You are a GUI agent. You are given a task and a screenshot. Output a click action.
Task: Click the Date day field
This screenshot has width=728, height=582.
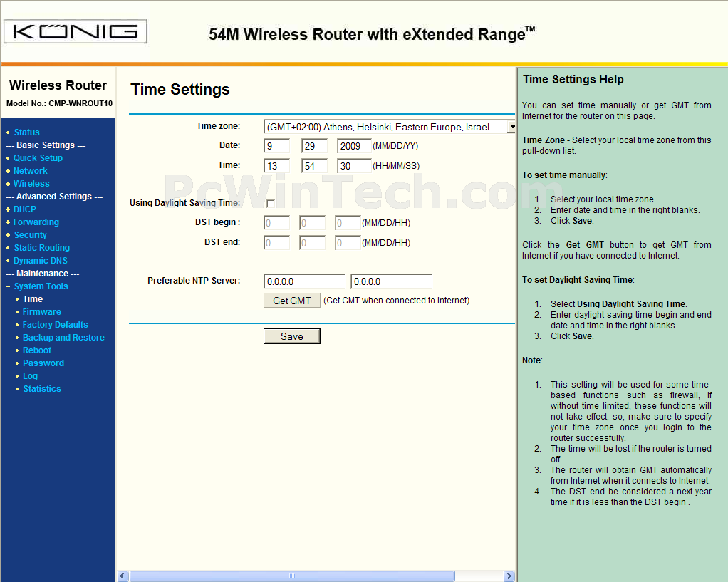314,146
